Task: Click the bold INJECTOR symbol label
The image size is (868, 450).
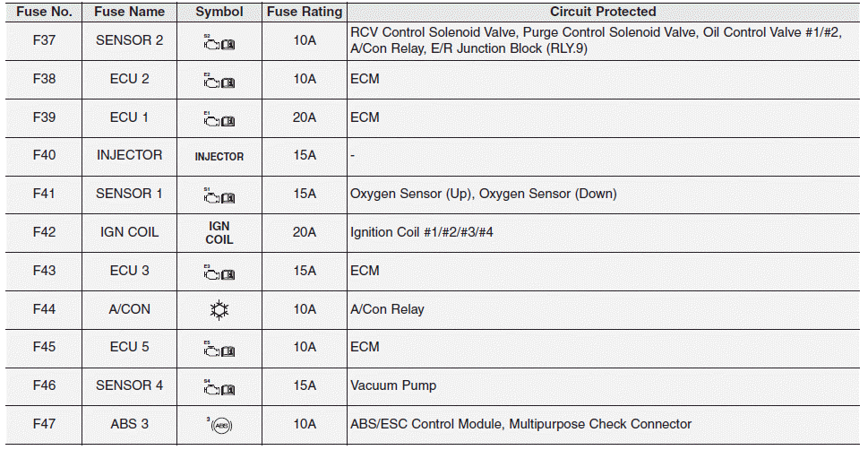Action: tap(219, 157)
